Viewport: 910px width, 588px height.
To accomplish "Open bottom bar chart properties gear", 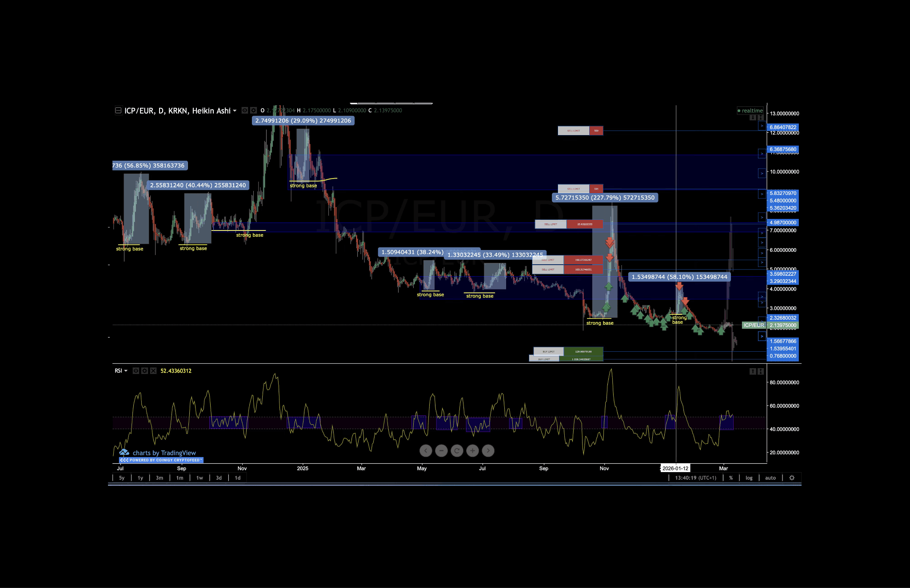I will coord(792,478).
